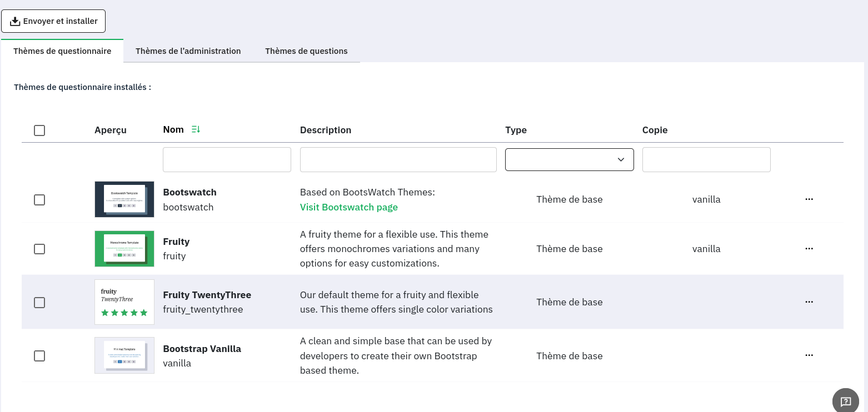Toggle the Bootstrap Vanilla row checkbox

point(39,356)
